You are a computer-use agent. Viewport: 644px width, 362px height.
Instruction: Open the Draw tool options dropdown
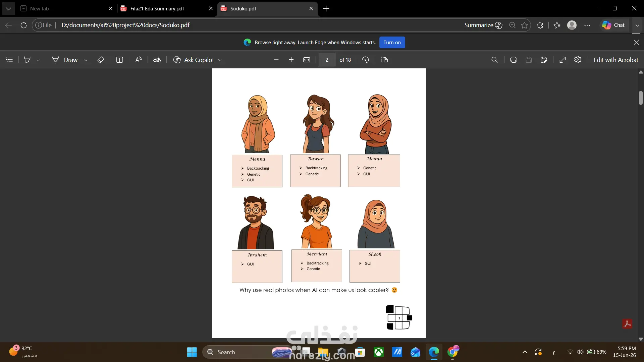(86, 60)
